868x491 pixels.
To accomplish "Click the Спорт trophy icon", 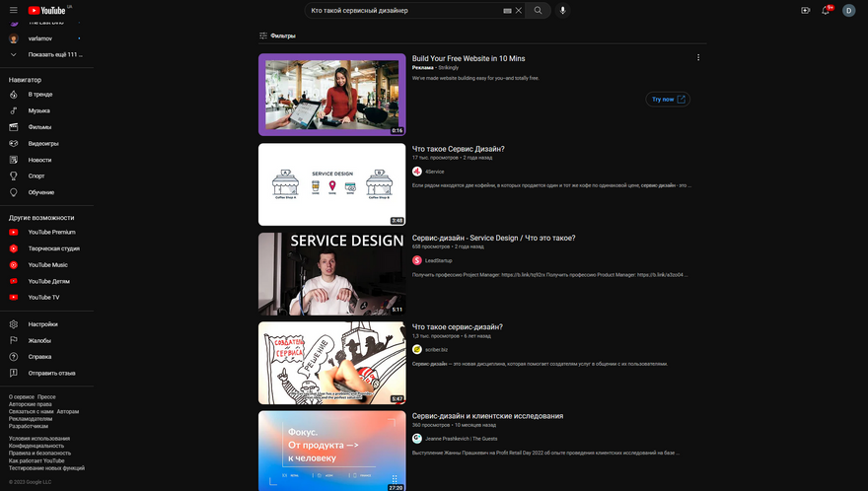I will click(14, 176).
